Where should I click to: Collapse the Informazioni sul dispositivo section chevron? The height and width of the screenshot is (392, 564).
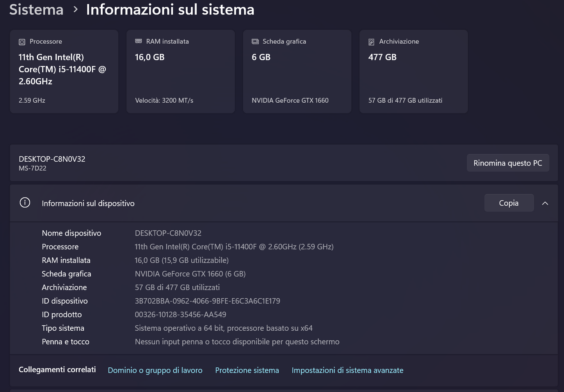point(545,203)
